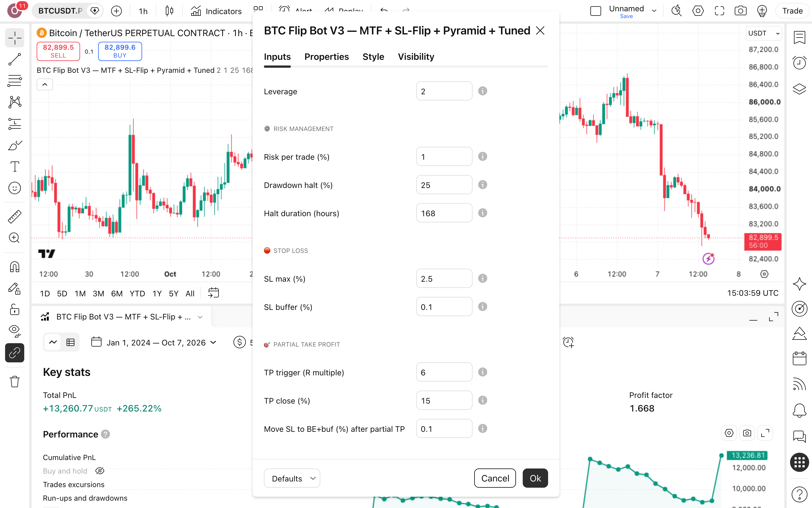The height and width of the screenshot is (508, 812).
Task: Open the backtest date range dropdown
Action: pyautogui.click(x=154, y=342)
